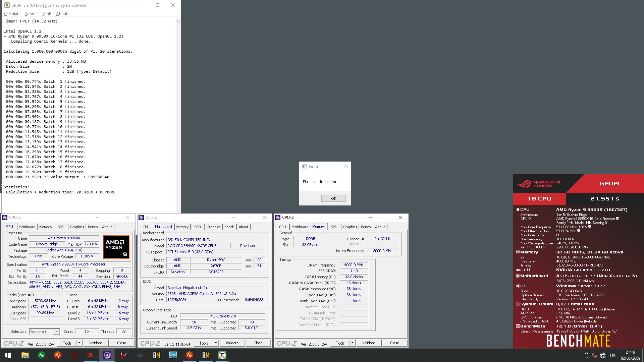Click the CAS# Latency 32.0 clocks field
Screen dimensions: 644x362
click(354, 277)
